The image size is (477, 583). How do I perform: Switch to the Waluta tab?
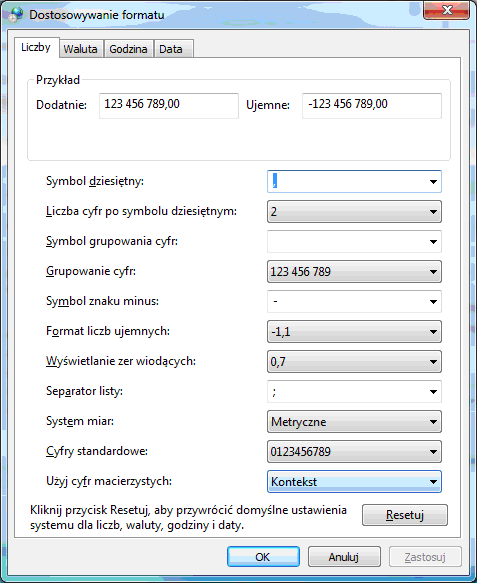click(x=80, y=49)
